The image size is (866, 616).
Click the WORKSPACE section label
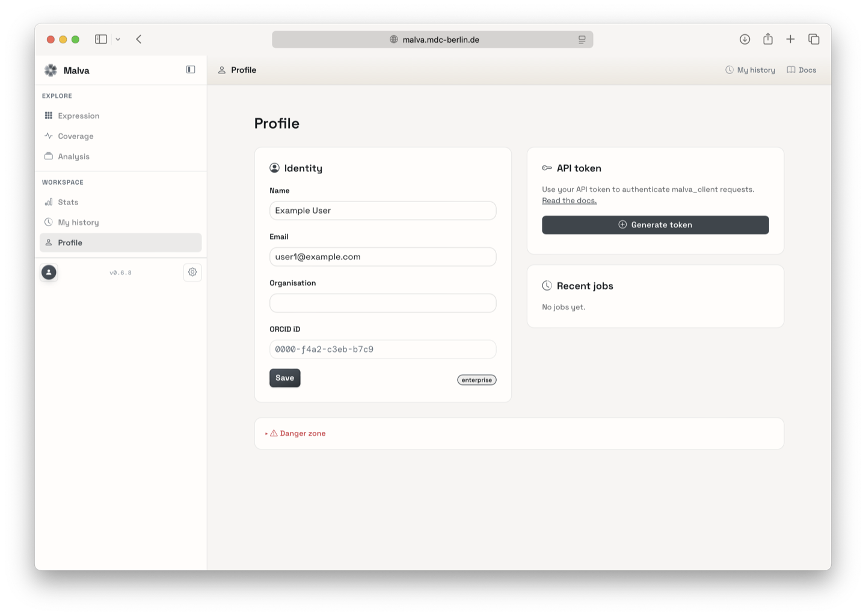pos(63,182)
